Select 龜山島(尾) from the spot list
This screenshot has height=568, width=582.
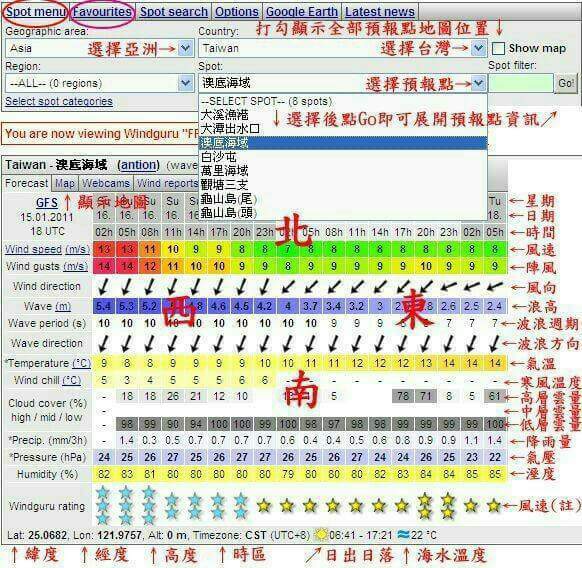[343, 199]
